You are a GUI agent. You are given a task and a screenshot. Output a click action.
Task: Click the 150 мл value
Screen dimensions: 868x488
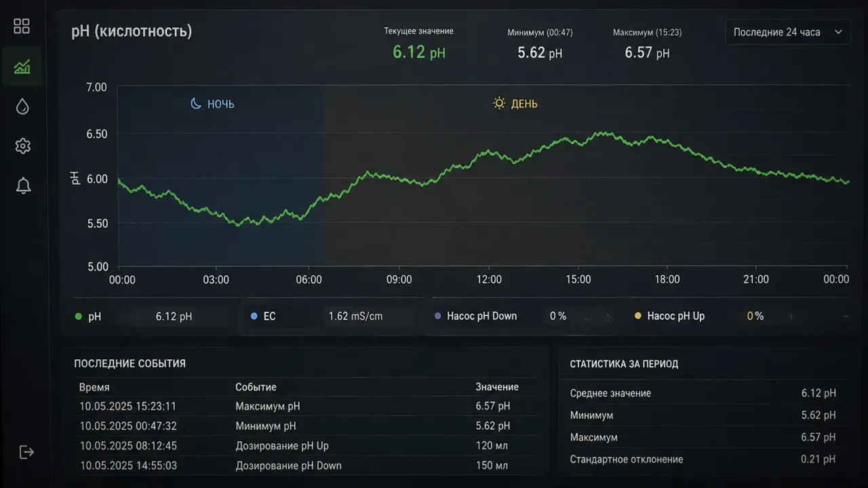(x=492, y=466)
